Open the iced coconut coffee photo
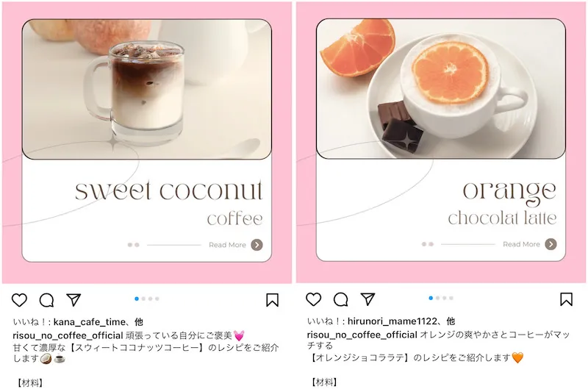 (146, 89)
